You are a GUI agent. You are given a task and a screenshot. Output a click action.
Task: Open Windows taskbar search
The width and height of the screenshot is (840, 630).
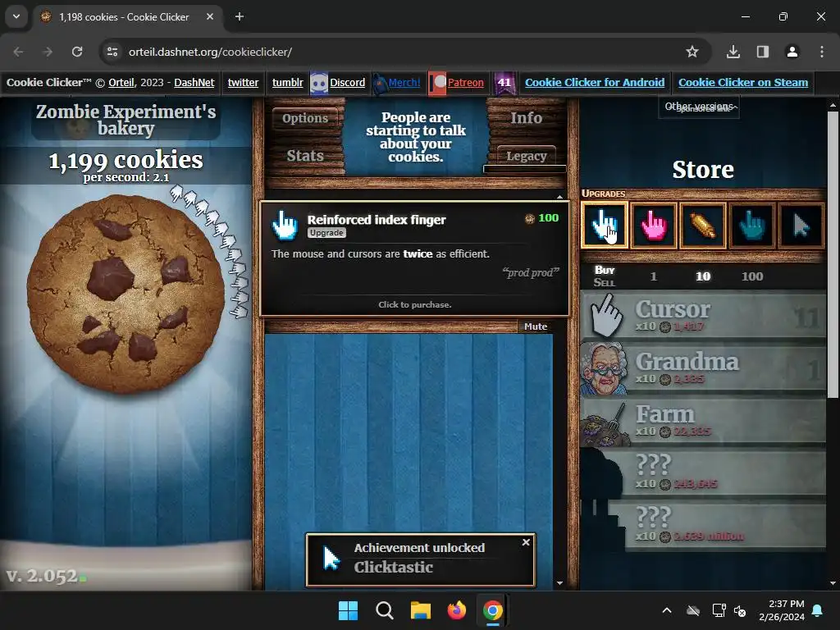[384, 610]
